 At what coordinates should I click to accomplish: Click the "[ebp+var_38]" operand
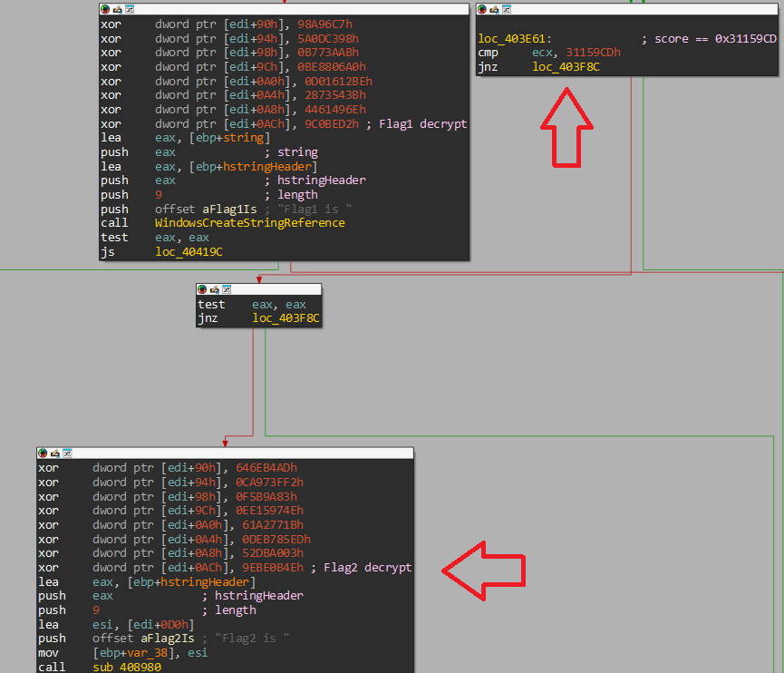coord(137,653)
